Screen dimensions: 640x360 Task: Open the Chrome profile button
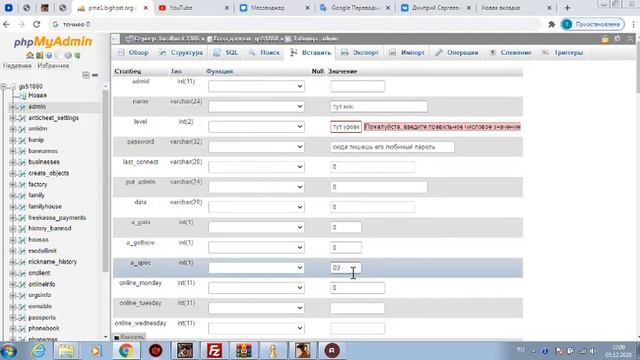[x=593, y=24]
